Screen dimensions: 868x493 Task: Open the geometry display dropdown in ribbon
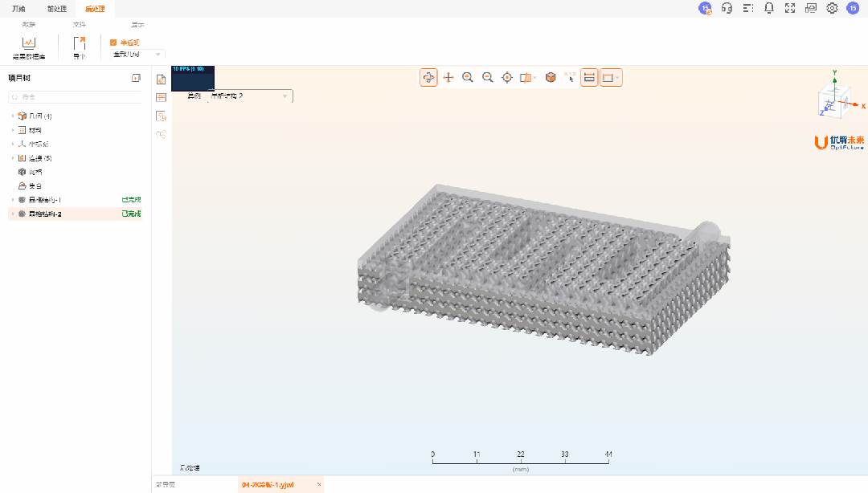pyautogui.click(x=137, y=55)
